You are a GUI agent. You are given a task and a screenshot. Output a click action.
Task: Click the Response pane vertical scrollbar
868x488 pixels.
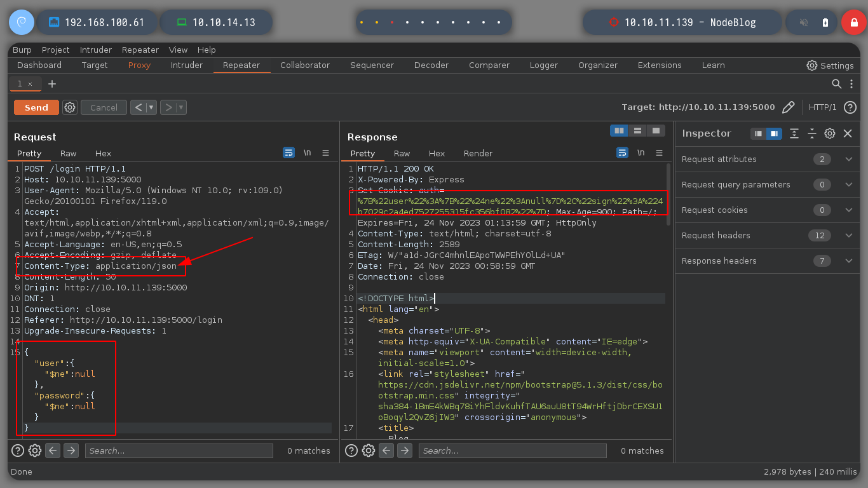668,194
